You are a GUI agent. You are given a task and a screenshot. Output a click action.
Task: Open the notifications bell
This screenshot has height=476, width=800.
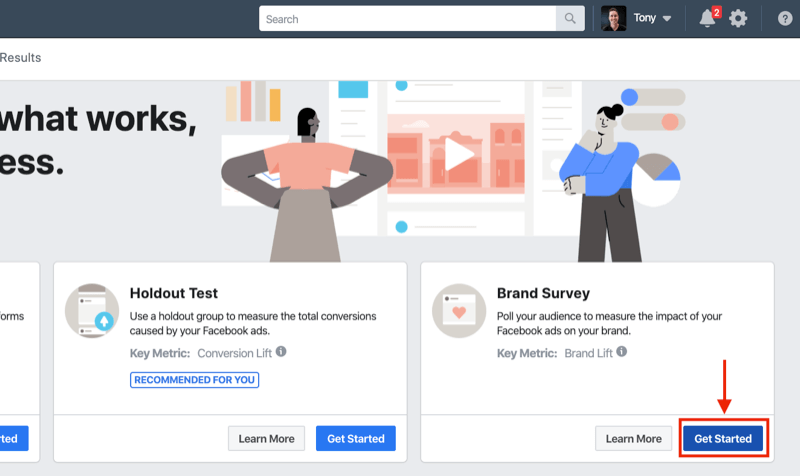[x=708, y=19]
